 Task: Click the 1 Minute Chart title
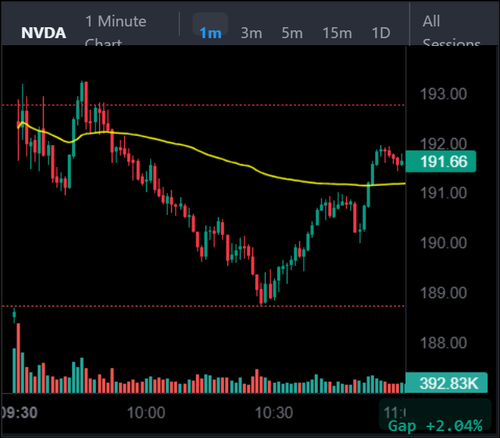point(115,30)
